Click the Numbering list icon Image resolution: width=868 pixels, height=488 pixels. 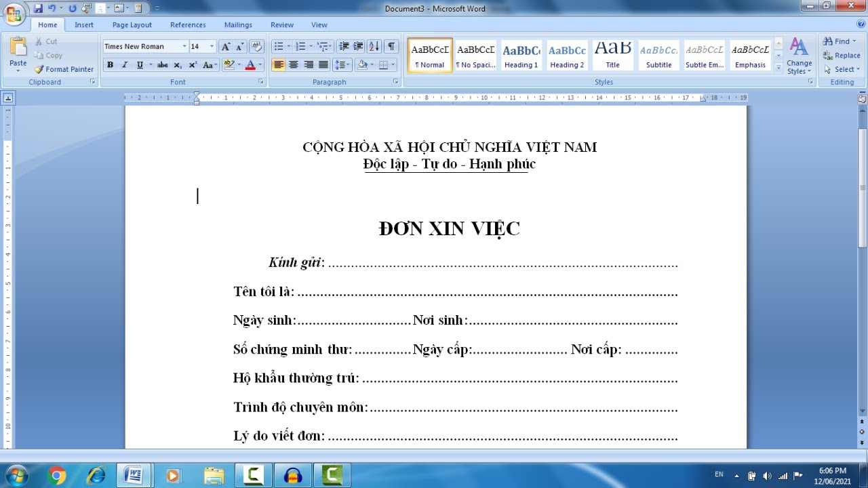pos(300,47)
